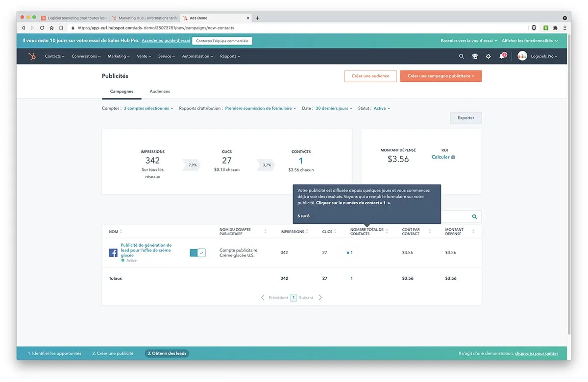Open the search magnifier in navigation bar

point(461,56)
